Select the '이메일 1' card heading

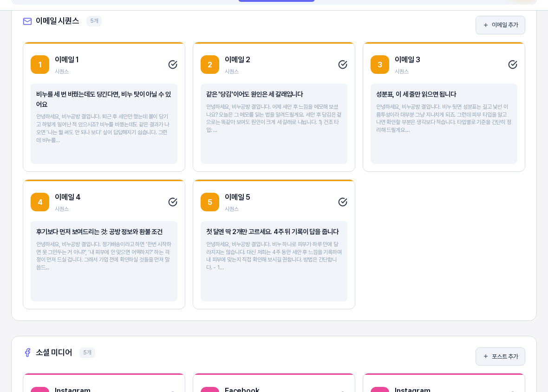pyautogui.click(x=67, y=60)
